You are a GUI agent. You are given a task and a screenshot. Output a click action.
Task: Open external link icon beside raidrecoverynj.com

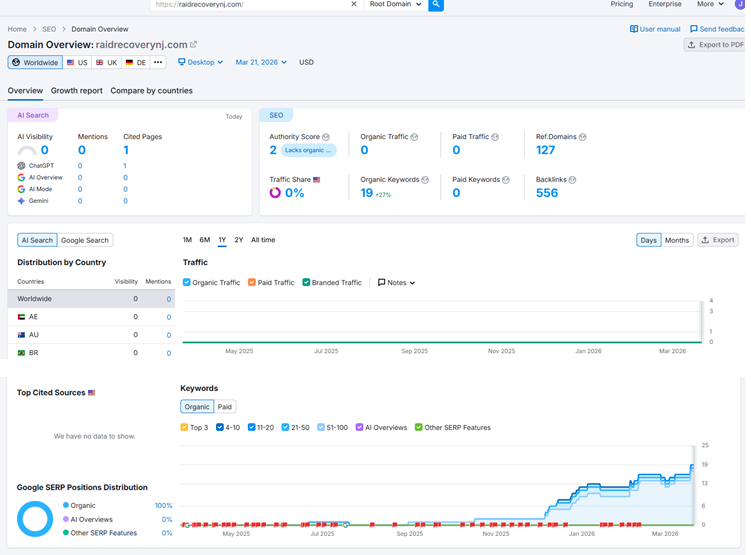point(193,45)
